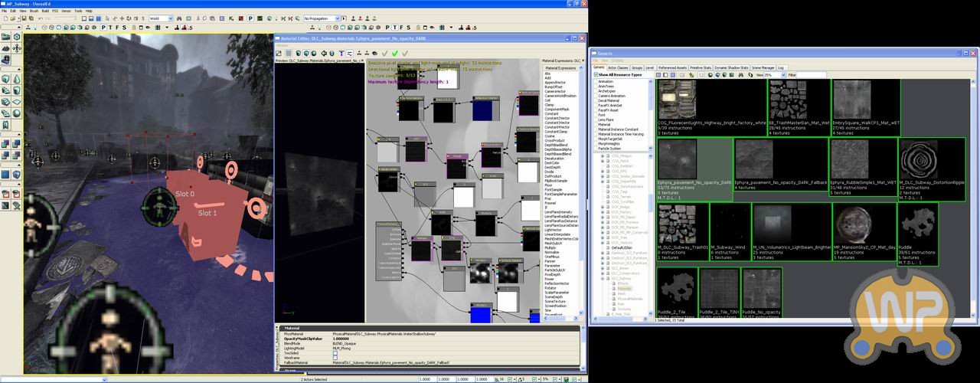Uncheck Show All Resource Types
980x383 pixels.
pos(596,74)
